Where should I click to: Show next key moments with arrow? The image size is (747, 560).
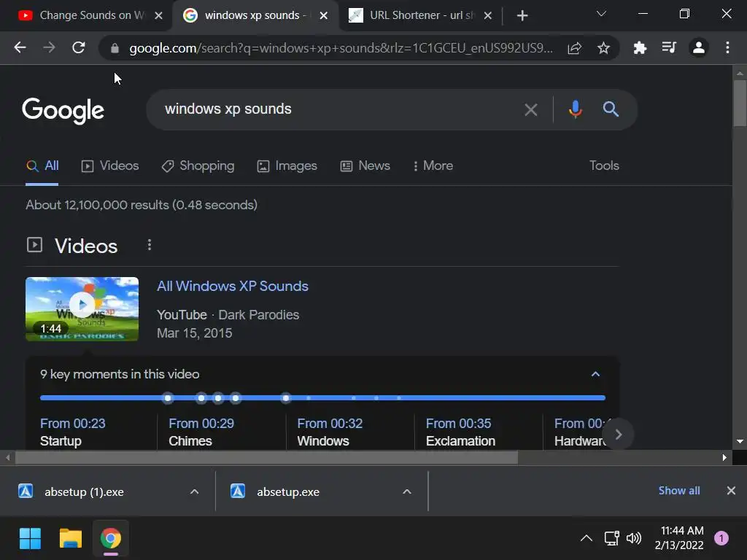click(x=619, y=435)
